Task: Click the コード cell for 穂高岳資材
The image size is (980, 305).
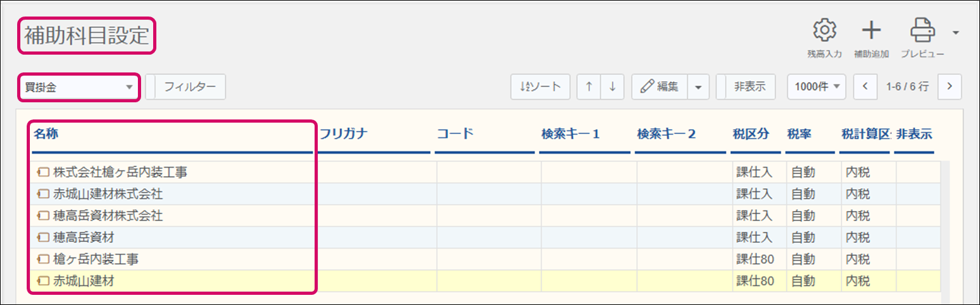Action: (487, 237)
